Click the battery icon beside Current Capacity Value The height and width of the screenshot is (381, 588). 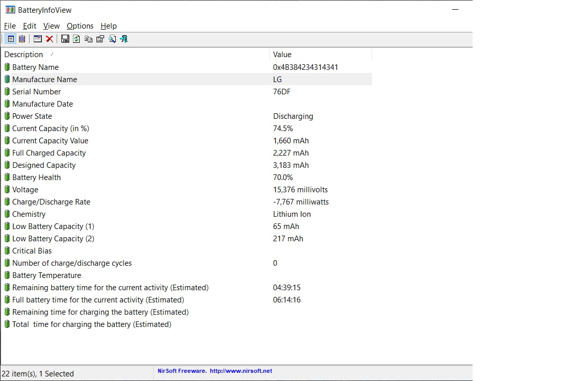click(7, 141)
